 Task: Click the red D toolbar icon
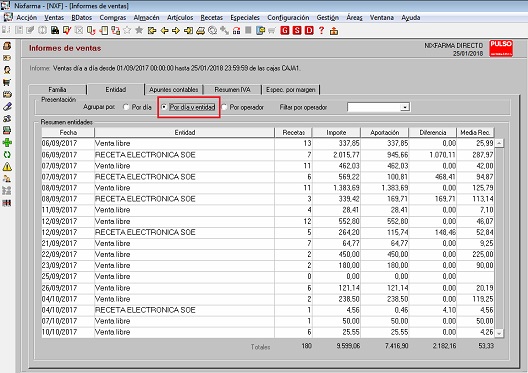(x=309, y=31)
